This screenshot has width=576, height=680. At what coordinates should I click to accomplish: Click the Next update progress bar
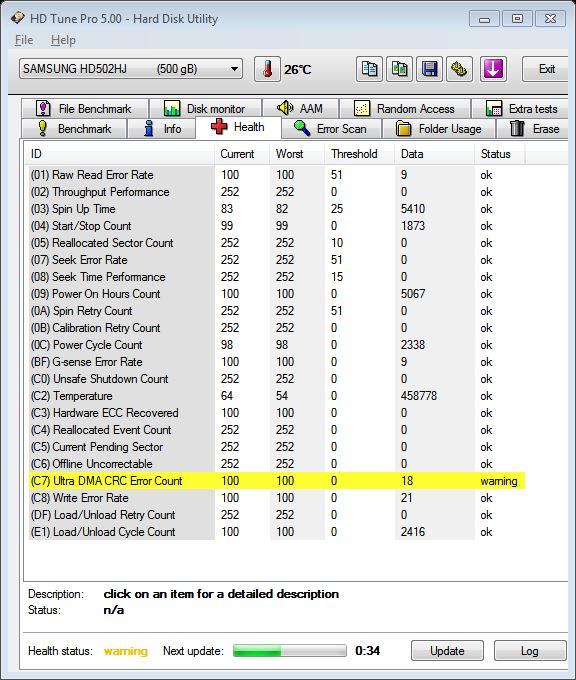(290, 651)
